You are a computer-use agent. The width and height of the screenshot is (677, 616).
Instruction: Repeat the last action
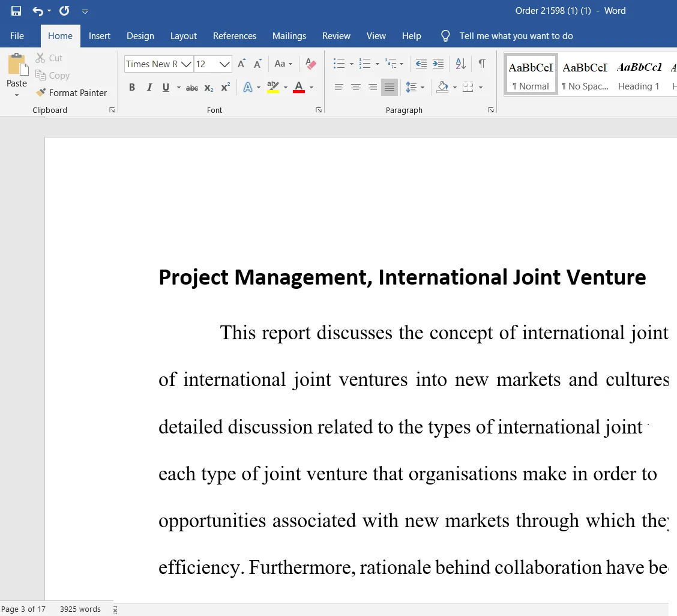coord(64,11)
